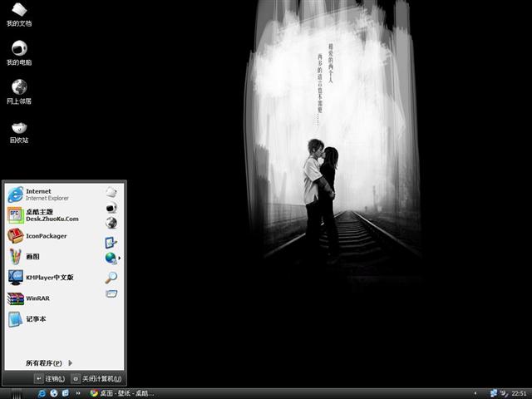Expand 所有程序 (All Programs) list

pos(49,363)
